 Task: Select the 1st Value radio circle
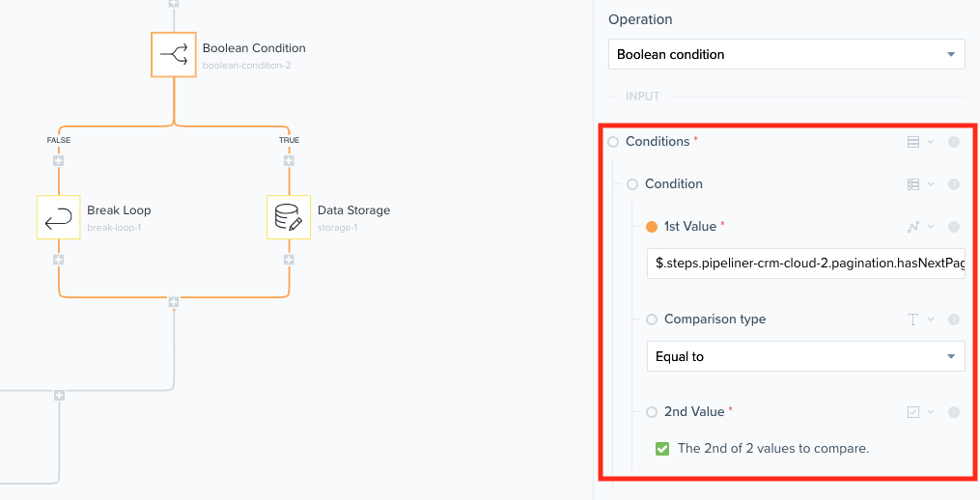point(652,227)
